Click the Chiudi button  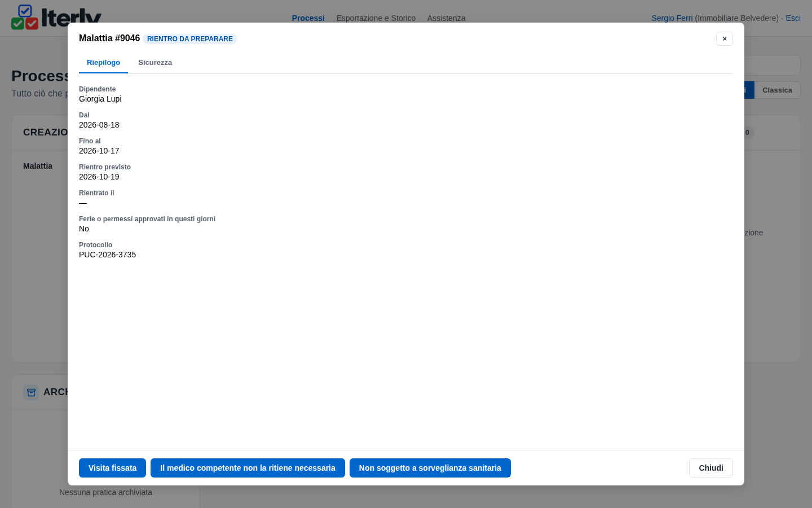tap(711, 468)
